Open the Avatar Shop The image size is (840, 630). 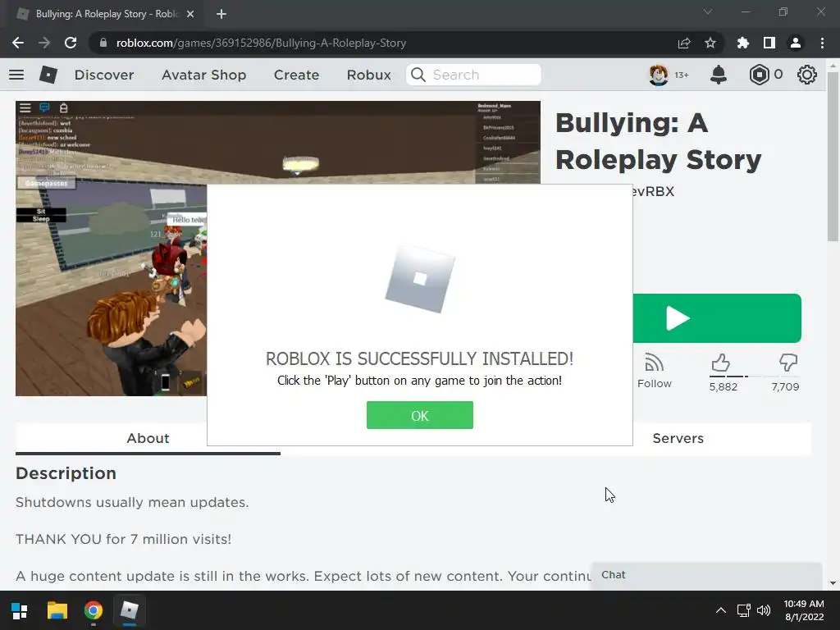point(203,75)
